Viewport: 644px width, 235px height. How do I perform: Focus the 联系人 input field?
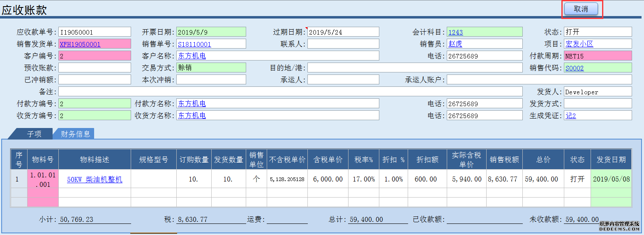(343, 44)
